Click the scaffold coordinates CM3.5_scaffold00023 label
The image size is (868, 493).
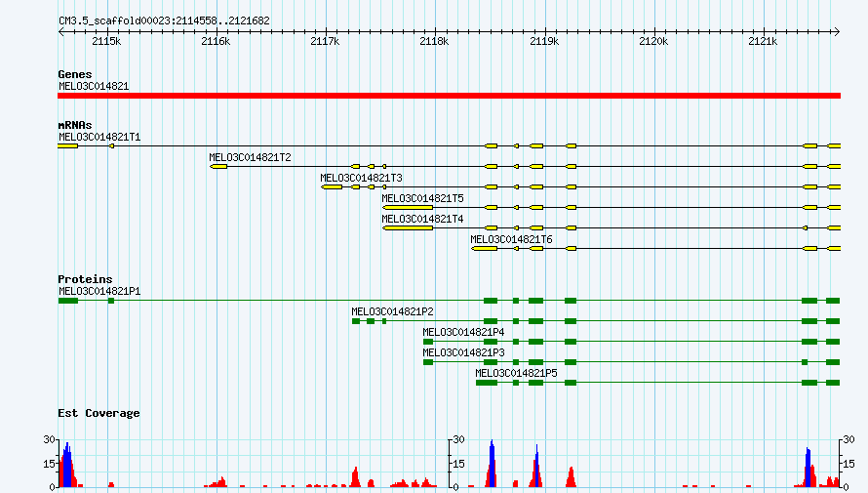point(164,21)
